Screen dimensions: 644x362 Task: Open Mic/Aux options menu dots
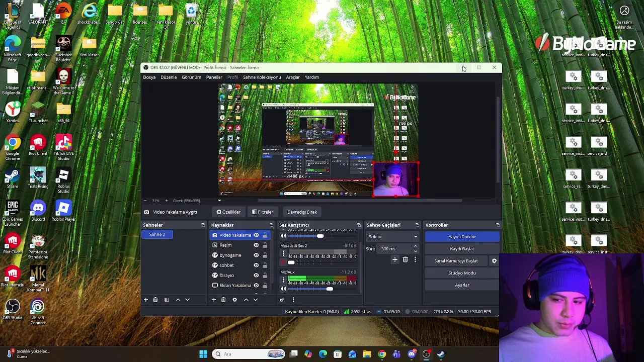coord(283,281)
